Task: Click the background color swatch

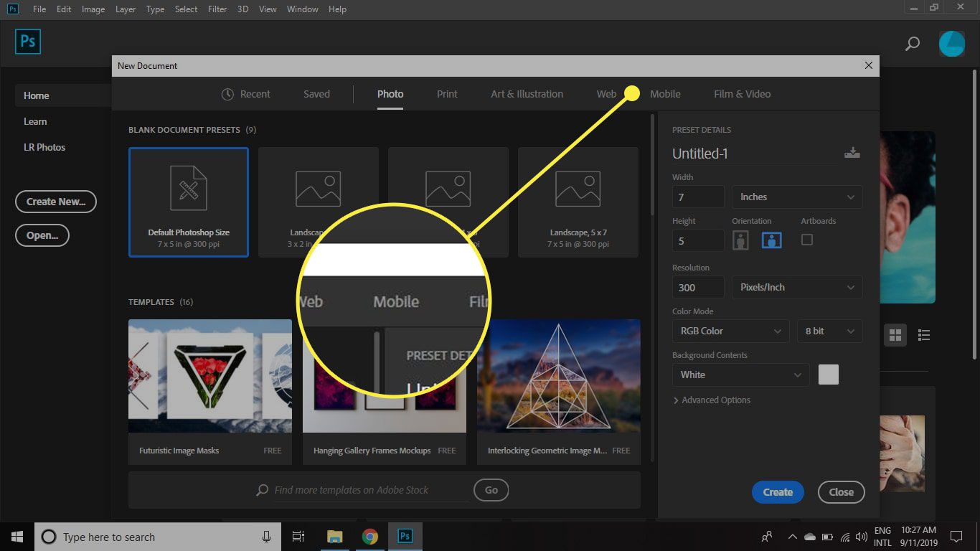Action: tap(829, 375)
